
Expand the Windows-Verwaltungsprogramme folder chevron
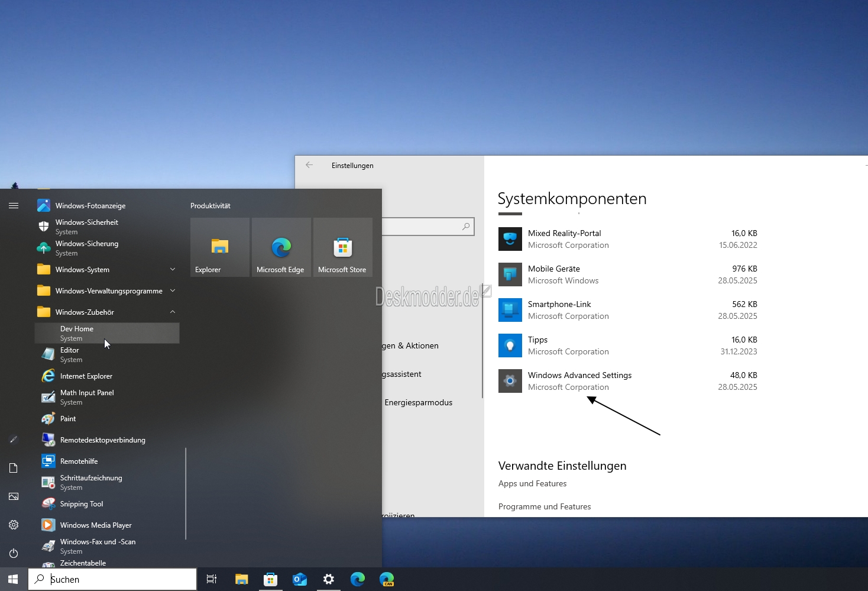point(173,290)
